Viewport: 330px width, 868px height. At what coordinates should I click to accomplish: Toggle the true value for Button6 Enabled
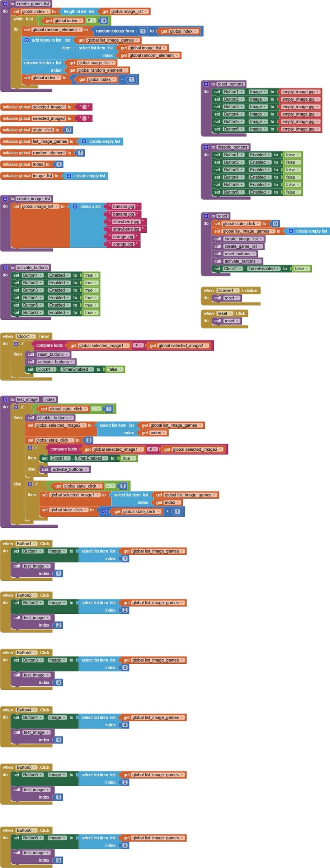coord(91,313)
